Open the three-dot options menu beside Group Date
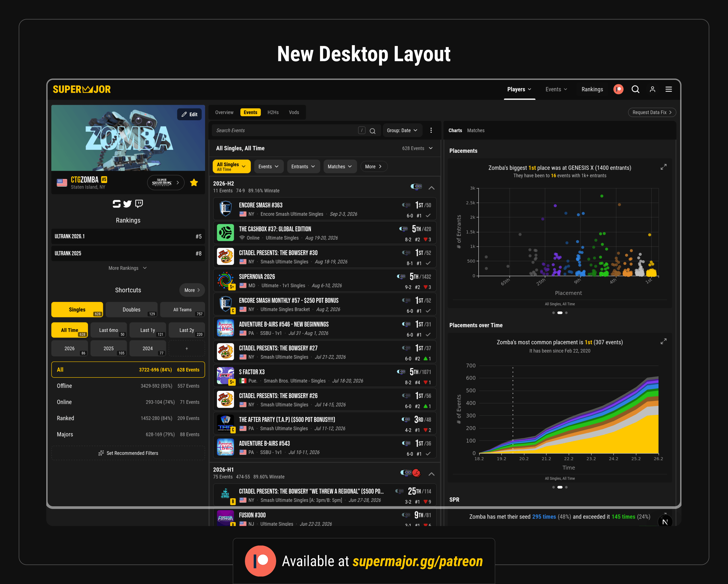The height and width of the screenshot is (584, 728). click(x=431, y=130)
